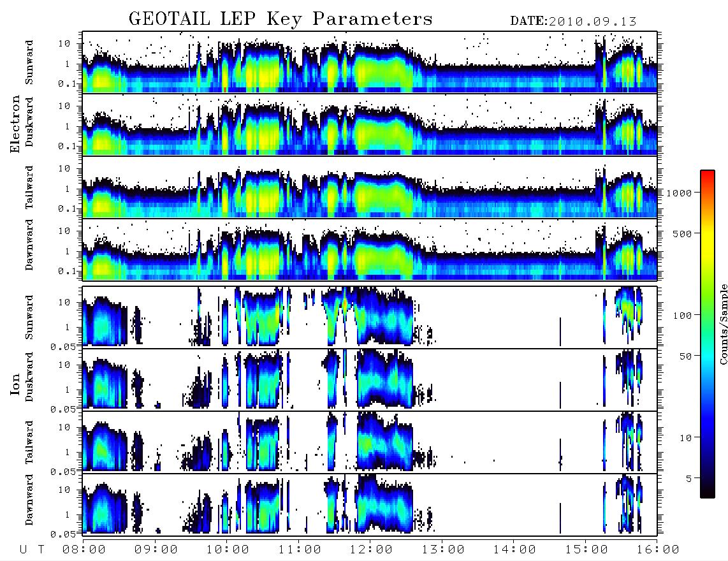The image size is (728, 561).
Task: Click the 50 colorbar tick label
Action: click(x=685, y=356)
